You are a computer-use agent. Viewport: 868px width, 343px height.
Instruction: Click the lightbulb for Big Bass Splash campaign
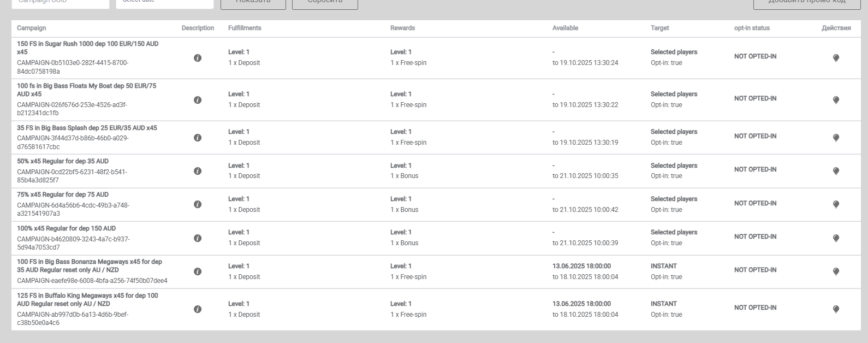[836, 138]
